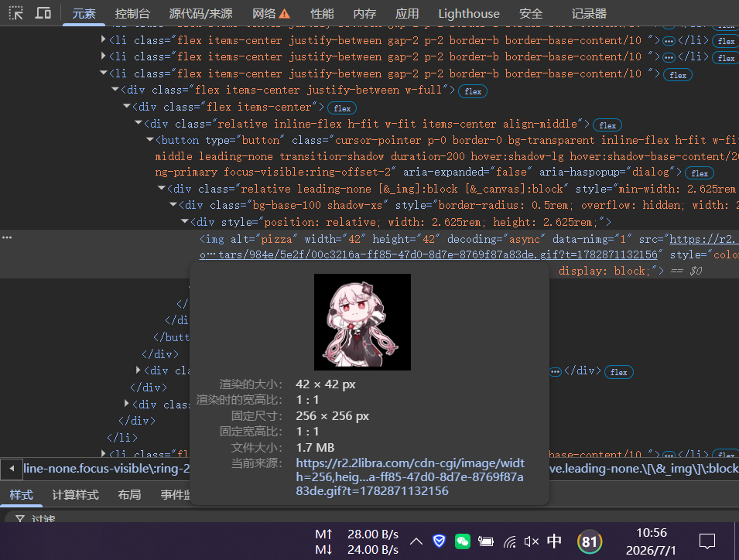Collapse the expanded li element triangle
739x560 pixels.
[x=104, y=73]
